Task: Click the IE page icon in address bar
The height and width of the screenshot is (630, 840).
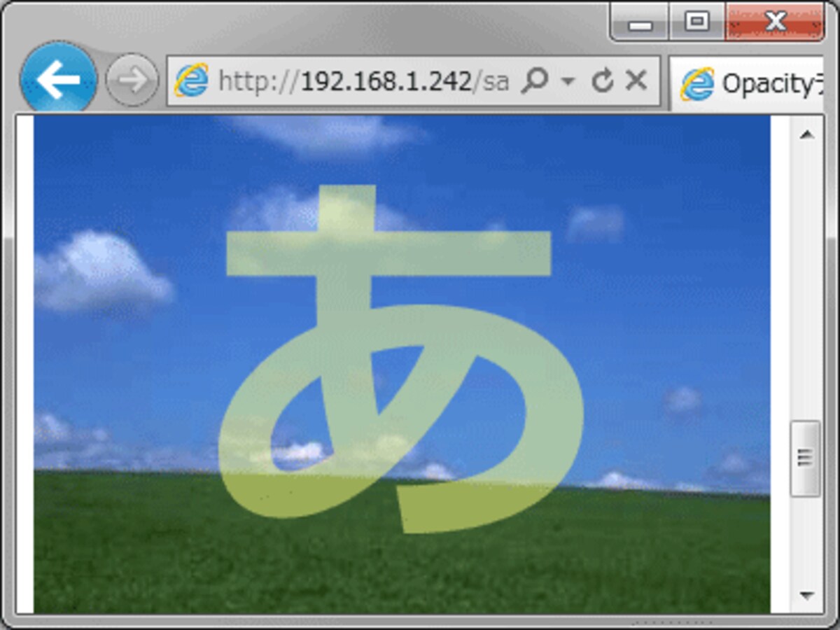Action: [x=191, y=81]
